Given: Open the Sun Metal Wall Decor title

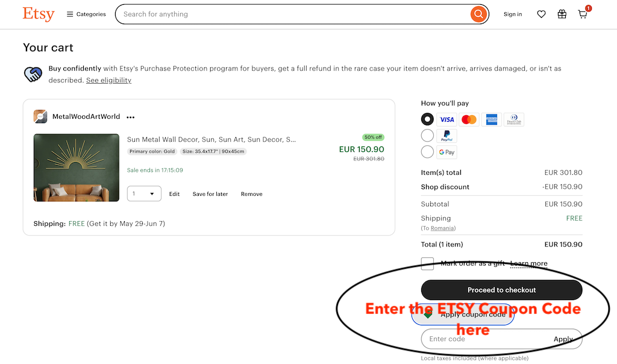Looking at the screenshot, I should [211, 139].
